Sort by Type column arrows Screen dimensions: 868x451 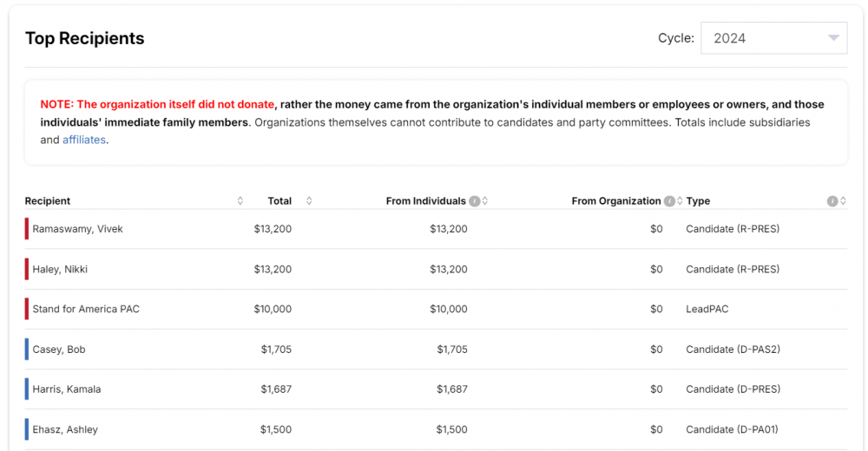(x=843, y=201)
